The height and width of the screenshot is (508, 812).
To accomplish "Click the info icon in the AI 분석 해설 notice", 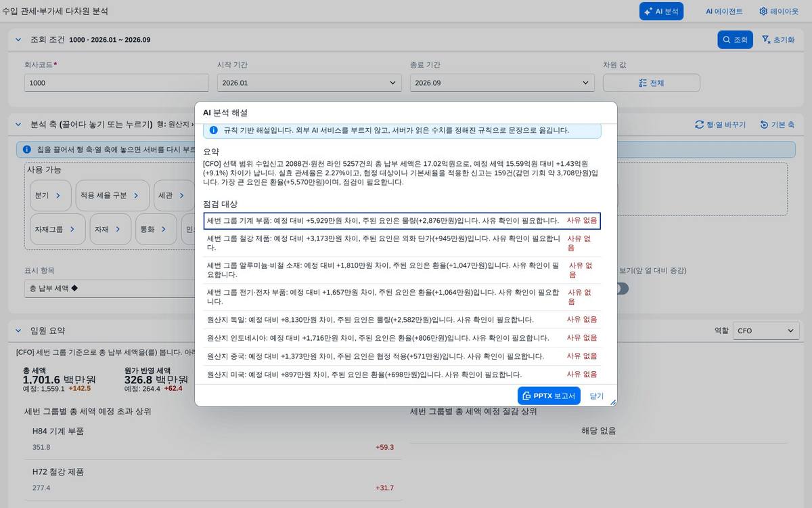I will (214, 130).
